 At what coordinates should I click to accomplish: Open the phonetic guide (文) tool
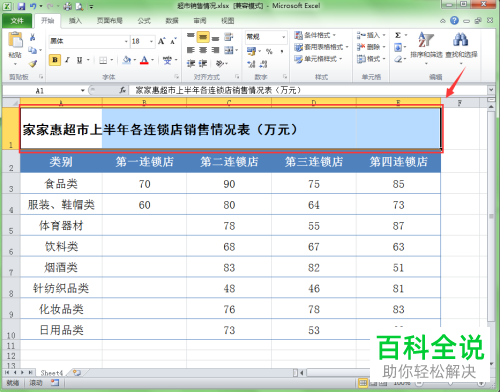click(167, 60)
